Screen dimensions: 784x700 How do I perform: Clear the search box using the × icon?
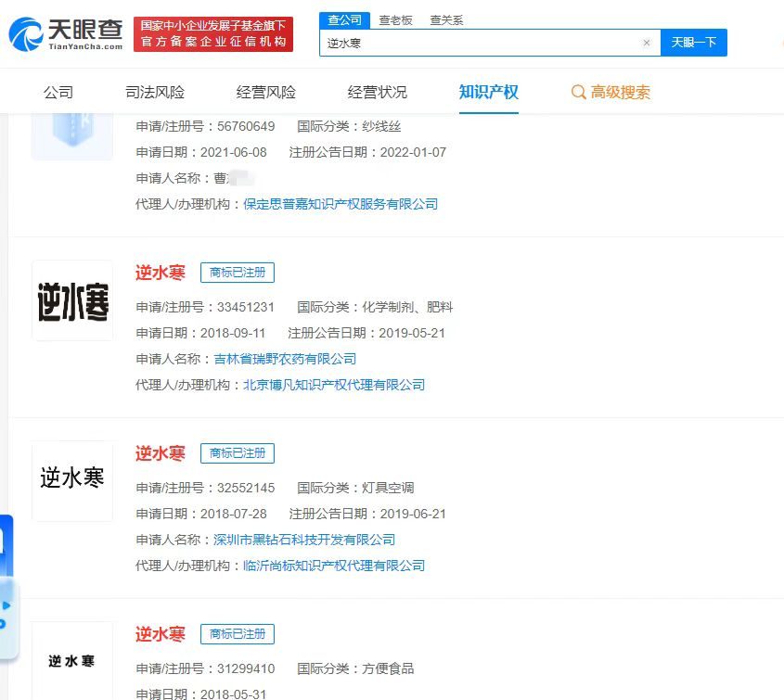click(647, 43)
